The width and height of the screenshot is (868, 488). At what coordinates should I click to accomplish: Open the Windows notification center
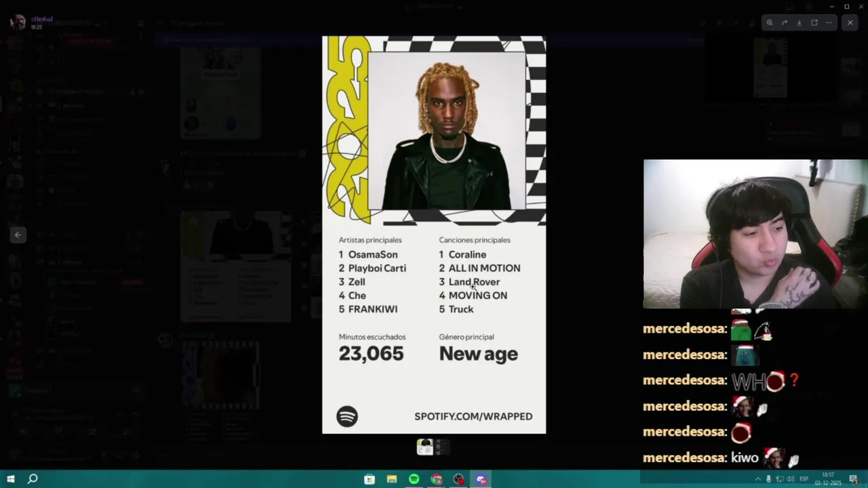[854, 479]
